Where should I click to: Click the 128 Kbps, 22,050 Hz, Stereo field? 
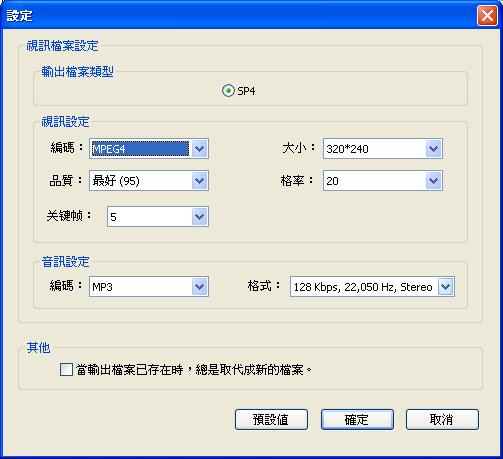[364, 286]
